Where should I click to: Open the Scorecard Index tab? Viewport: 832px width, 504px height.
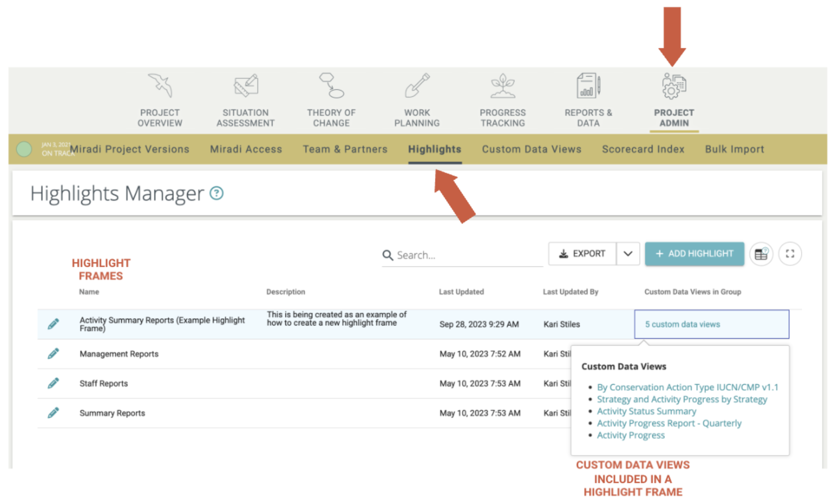643,149
